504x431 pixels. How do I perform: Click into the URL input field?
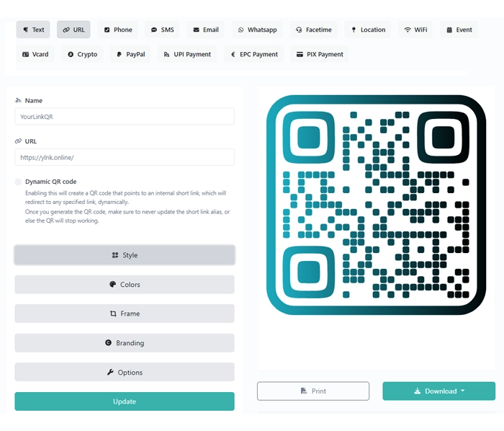[125, 157]
